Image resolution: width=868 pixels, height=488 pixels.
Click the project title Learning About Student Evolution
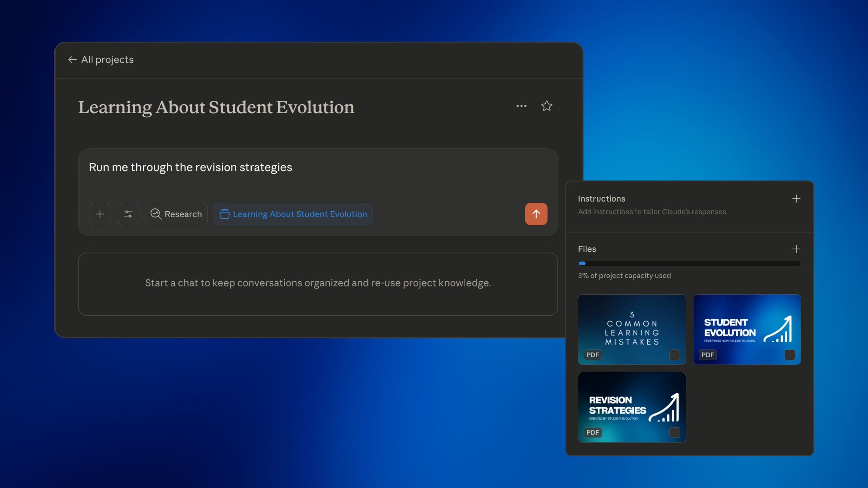point(216,107)
